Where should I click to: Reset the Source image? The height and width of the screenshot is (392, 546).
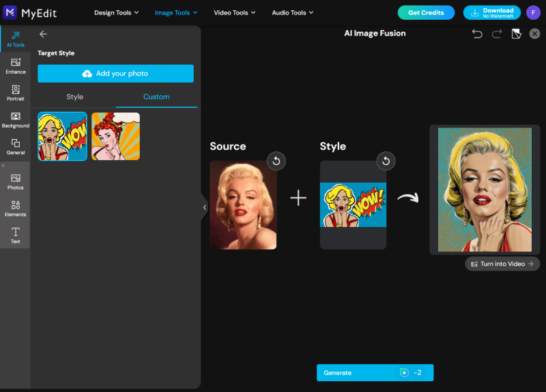click(276, 161)
